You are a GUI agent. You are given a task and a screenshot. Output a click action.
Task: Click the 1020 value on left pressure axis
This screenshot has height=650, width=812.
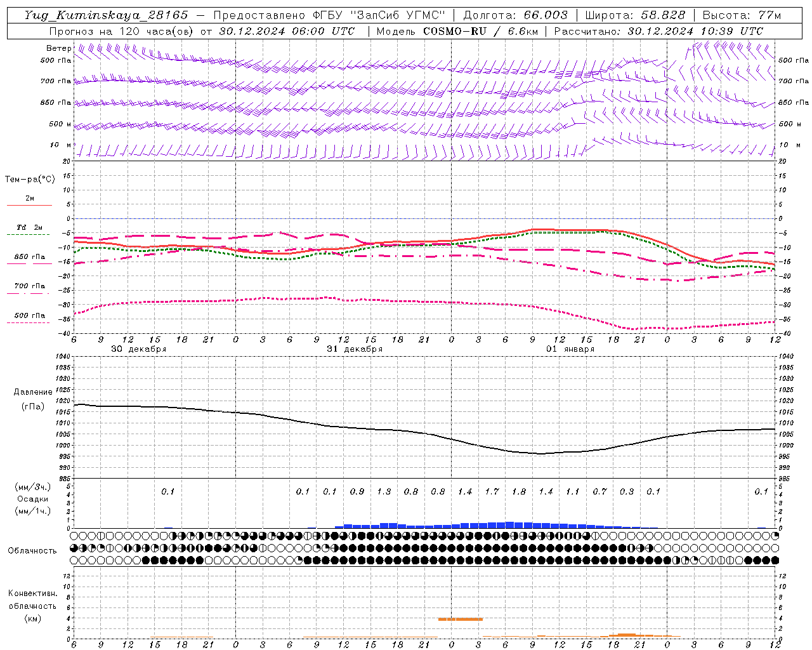pyautogui.click(x=64, y=401)
